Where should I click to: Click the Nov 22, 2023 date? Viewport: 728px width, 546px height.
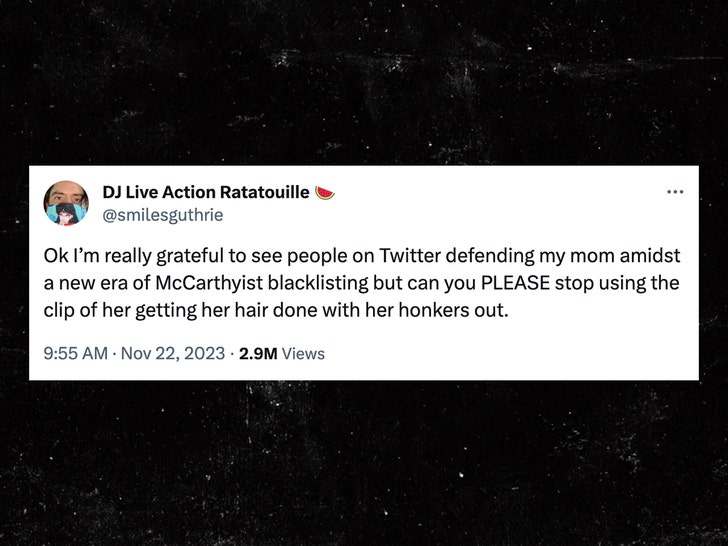tap(175, 353)
